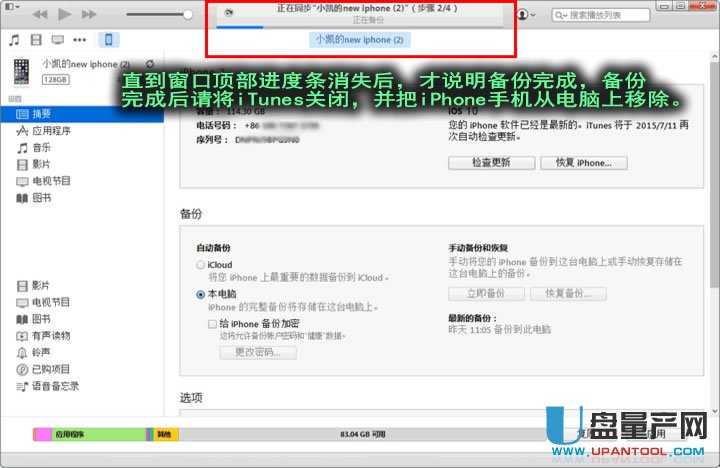Adjust the volume slider knob
The width and height of the screenshot is (720, 468).
tap(187, 14)
